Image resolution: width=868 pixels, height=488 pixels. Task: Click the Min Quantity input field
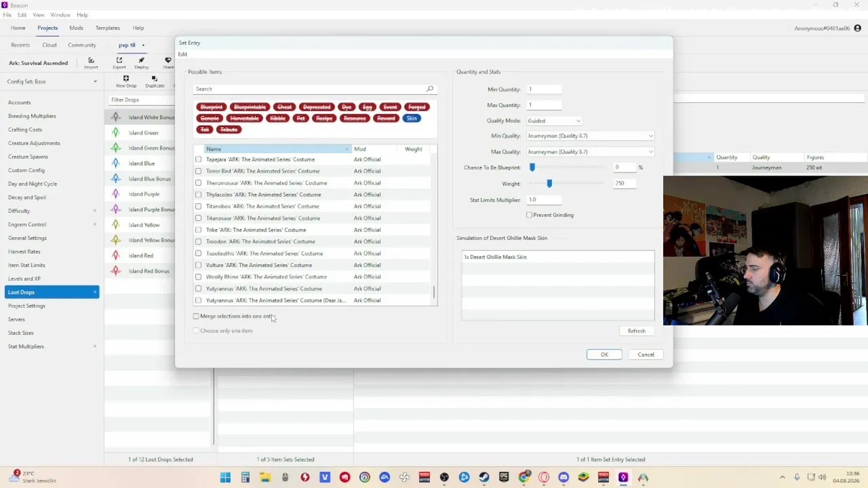[545, 89]
